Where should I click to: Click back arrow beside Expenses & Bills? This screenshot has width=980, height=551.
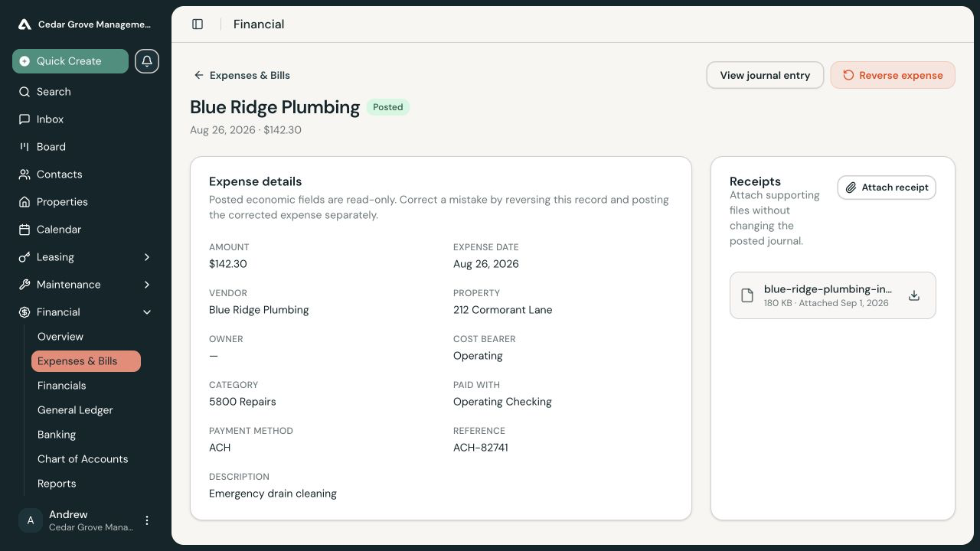[199, 75]
